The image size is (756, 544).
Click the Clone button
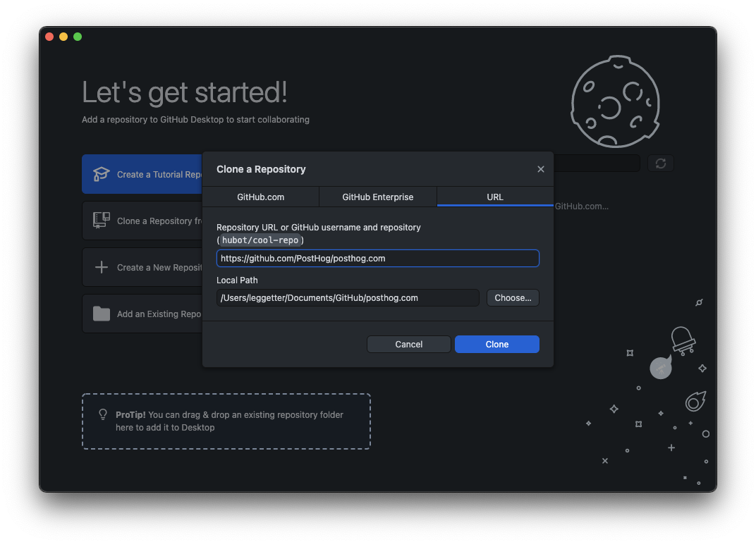click(x=496, y=344)
